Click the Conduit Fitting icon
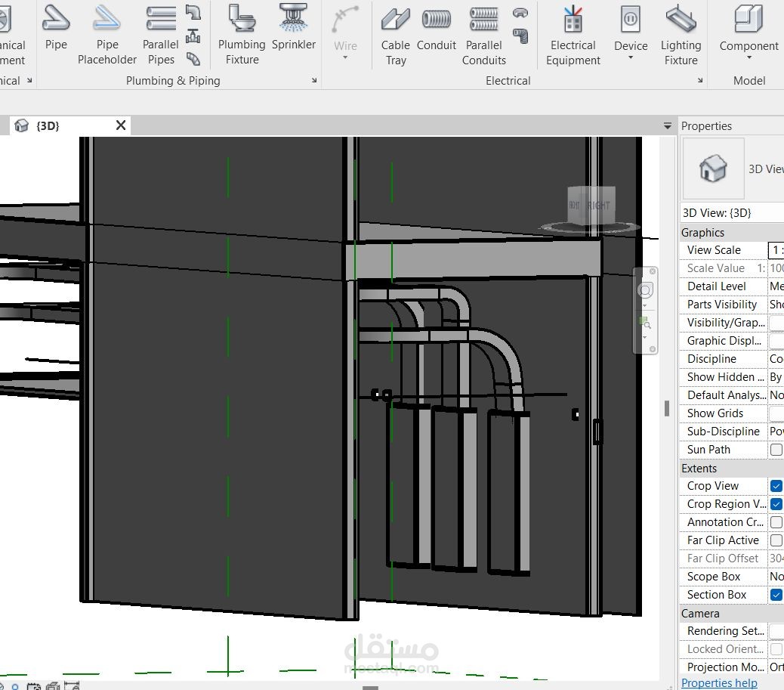The image size is (784, 690). tap(520, 36)
